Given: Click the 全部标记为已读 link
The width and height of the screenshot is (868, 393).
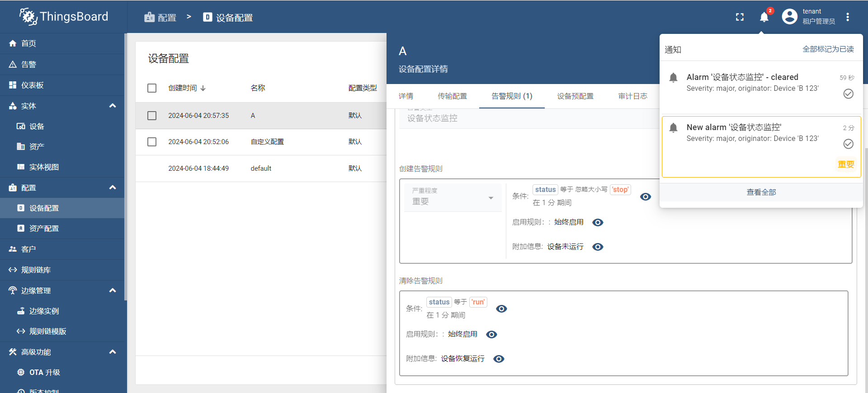Looking at the screenshot, I should (828, 49).
